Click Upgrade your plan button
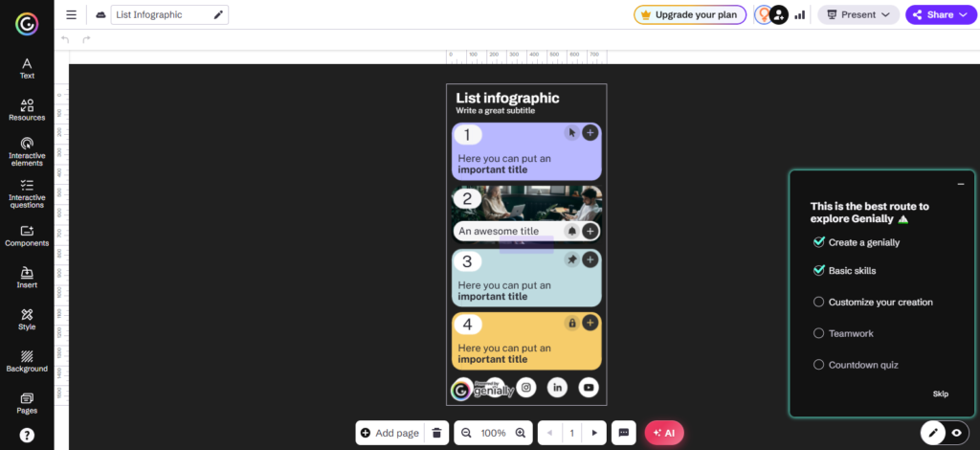The height and width of the screenshot is (450, 980). pyautogui.click(x=690, y=15)
